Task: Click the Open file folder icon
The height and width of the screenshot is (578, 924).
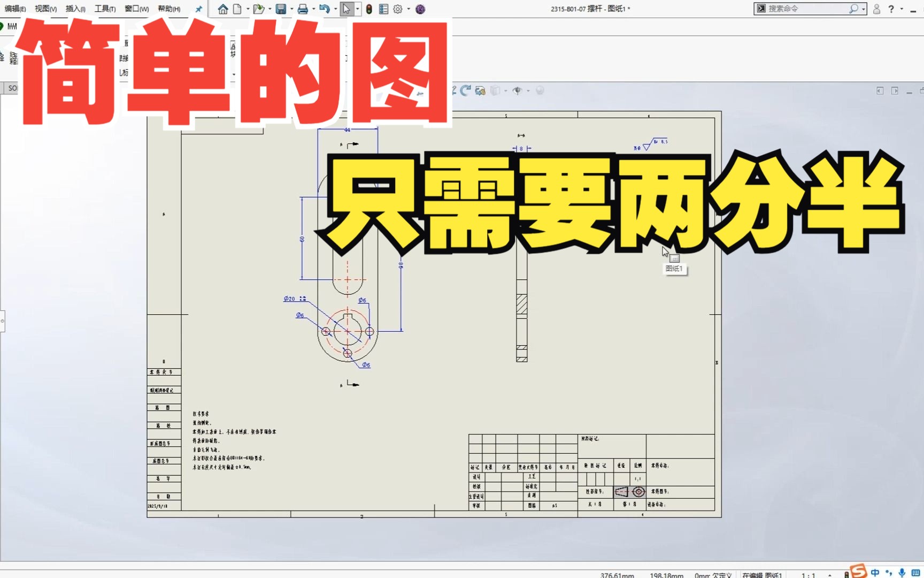Action: (x=259, y=9)
